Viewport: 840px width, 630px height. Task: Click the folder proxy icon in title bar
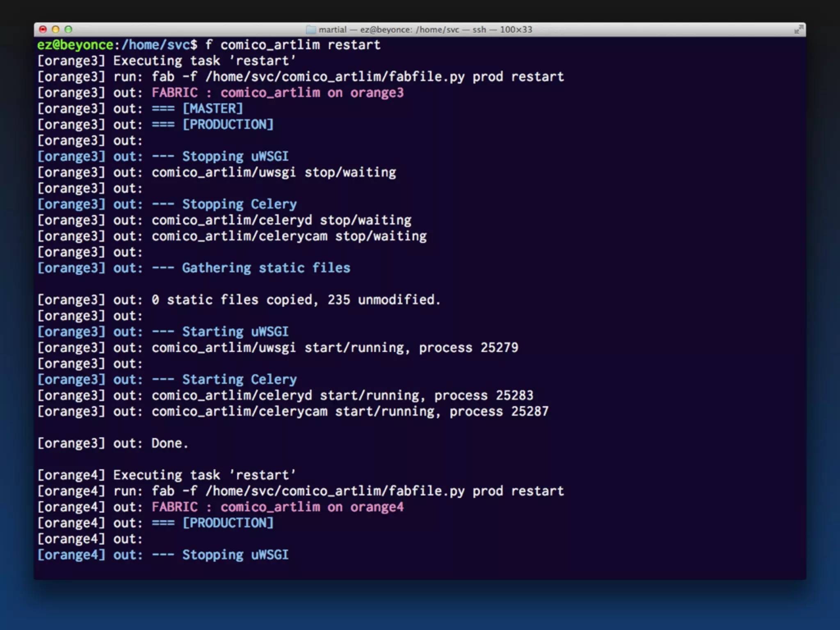(x=311, y=30)
